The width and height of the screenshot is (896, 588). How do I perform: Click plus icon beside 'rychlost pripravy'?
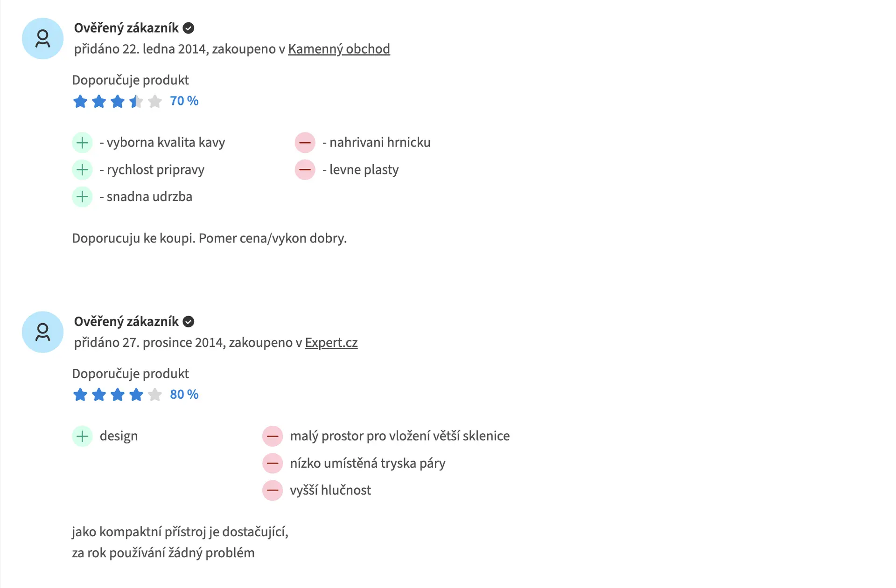[x=83, y=170]
